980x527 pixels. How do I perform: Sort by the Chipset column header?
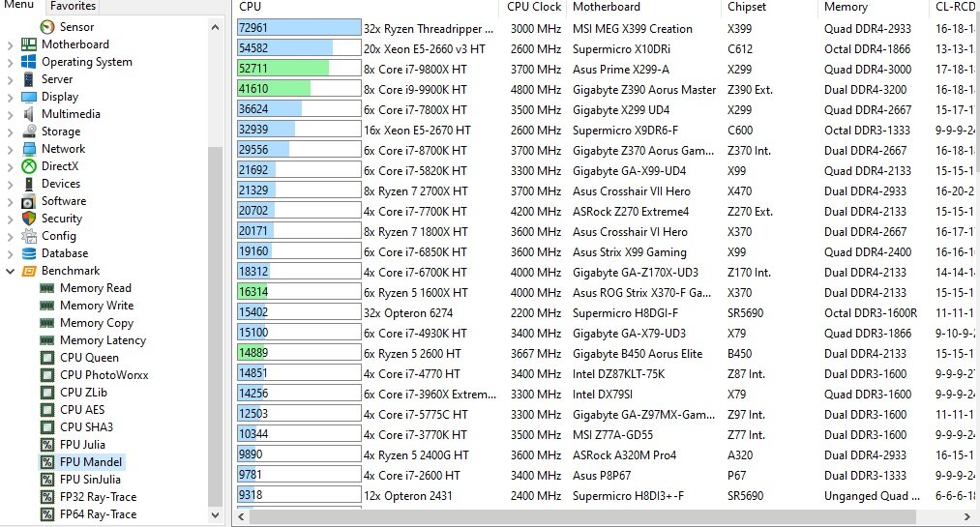[769, 7]
